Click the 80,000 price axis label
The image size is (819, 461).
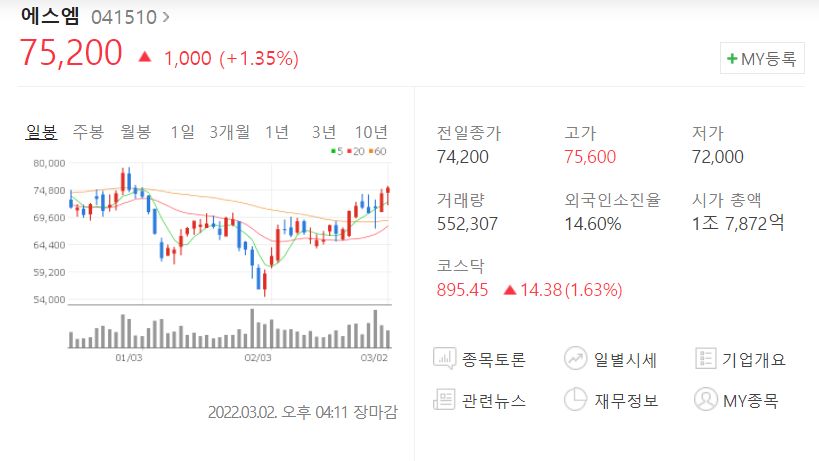point(49,163)
